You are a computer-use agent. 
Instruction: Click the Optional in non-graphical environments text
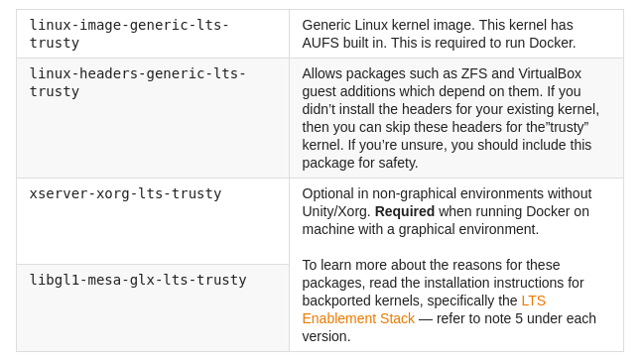point(447,193)
